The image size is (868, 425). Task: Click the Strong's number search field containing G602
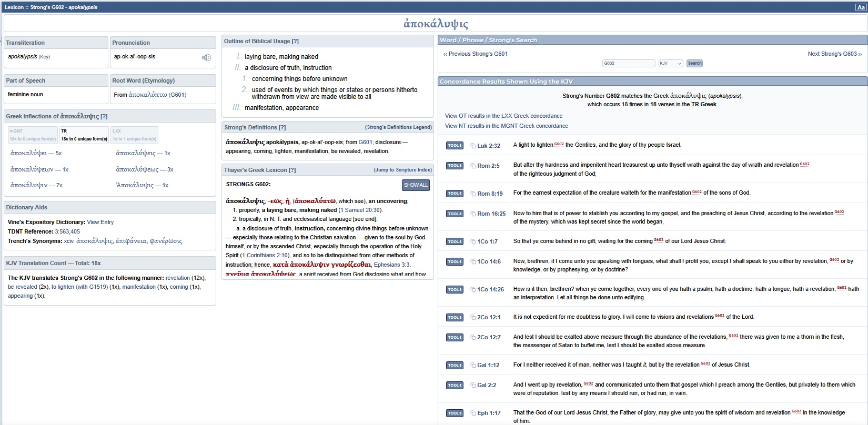point(629,63)
